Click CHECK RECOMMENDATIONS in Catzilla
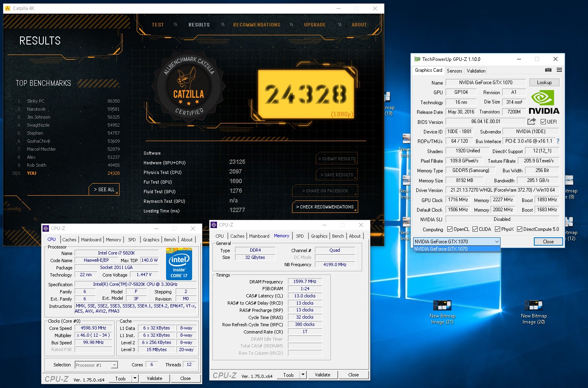 pyautogui.click(x=325, y=207)
